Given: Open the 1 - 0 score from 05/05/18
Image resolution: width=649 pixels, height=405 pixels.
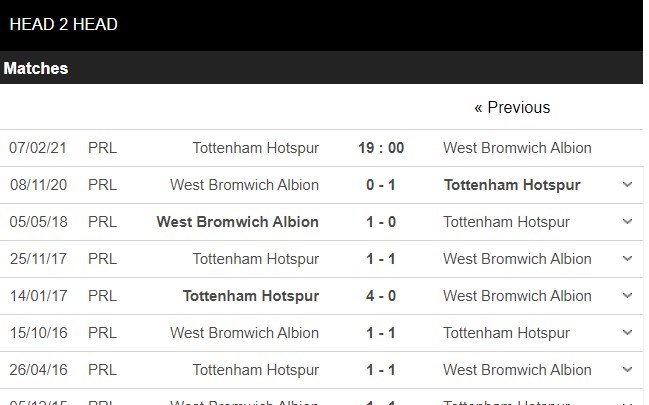Looking at the screenshot, I should tap(381, 222).
